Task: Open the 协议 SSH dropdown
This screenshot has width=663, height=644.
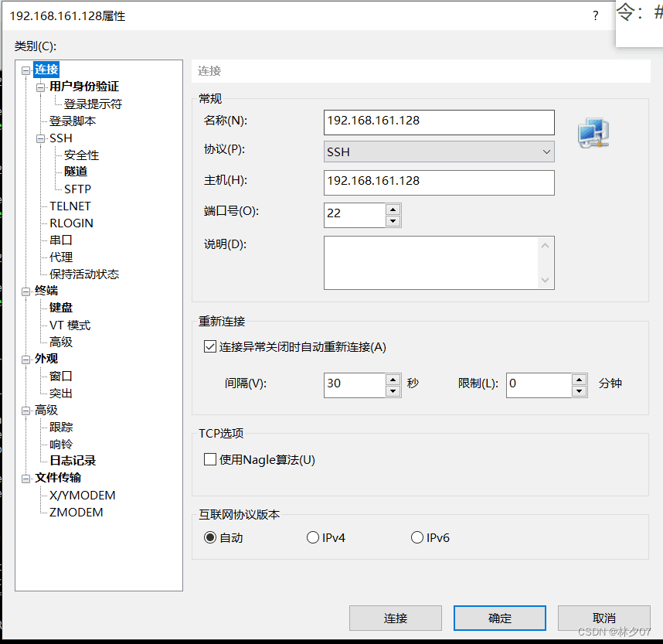Action: click(439, 152)
